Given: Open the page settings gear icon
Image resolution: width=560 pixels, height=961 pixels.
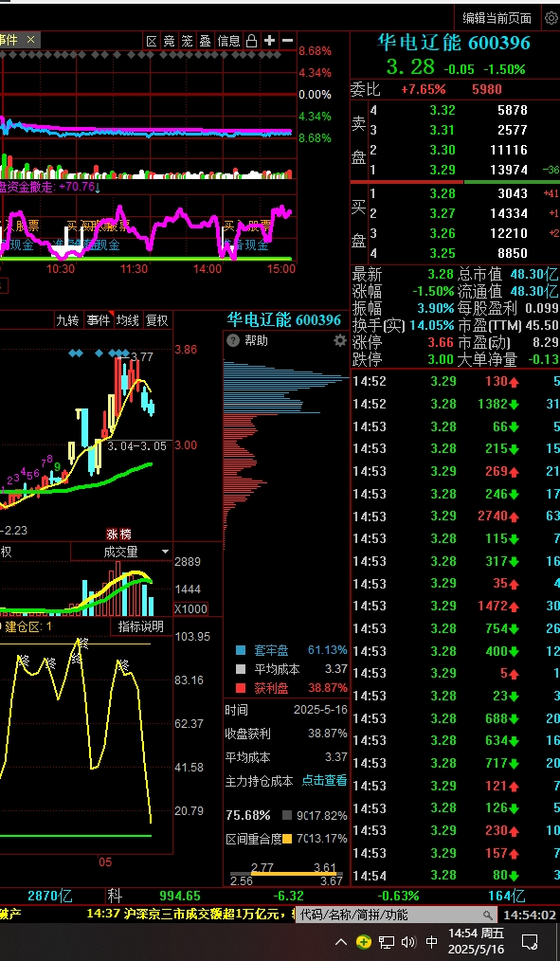Looking at the screenshot, I should click(x=551, y=18).
